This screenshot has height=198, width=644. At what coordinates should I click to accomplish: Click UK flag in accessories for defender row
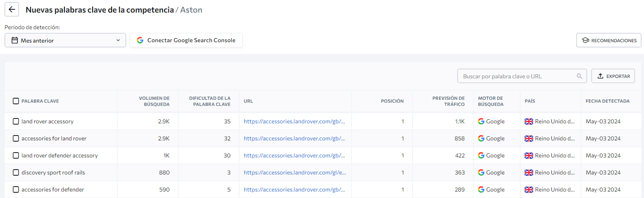click(x=529, y=189)
